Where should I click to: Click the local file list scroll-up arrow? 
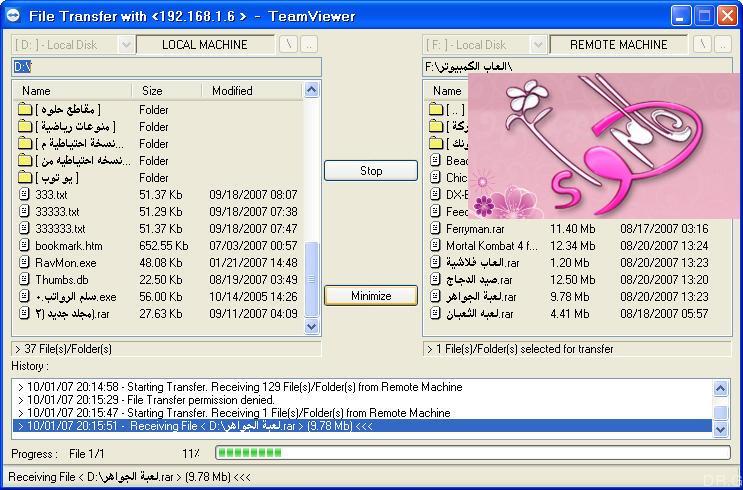tap(311, 90)
